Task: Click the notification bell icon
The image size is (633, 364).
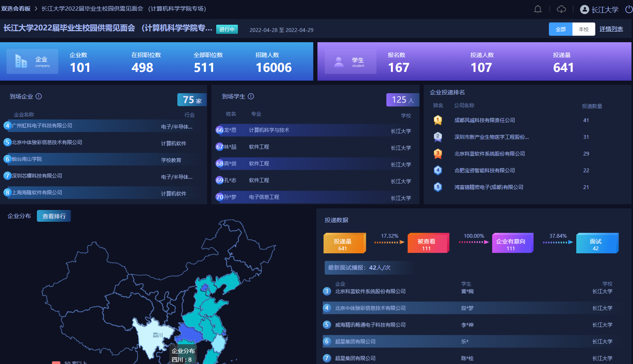Action: [537, 9]
